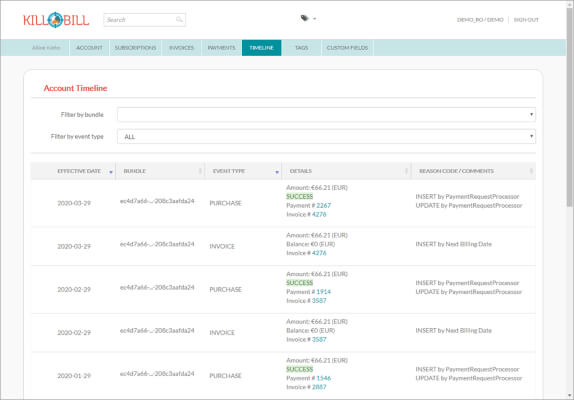Open the Filter by bundle dropdown
The width and height of the screenshot is (574, 400).
tap(326, 115)
